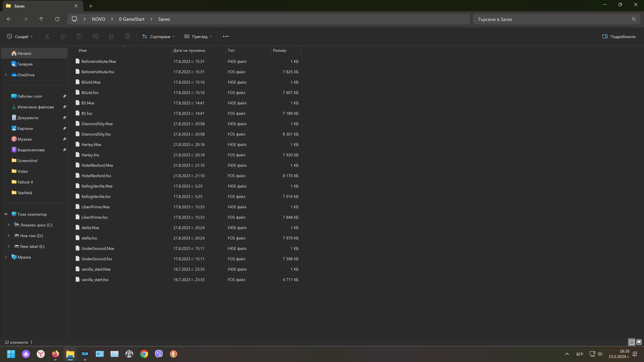Click the Rename icon in toolbar
This screenshot has height=362, width=644.
point(96,37)
